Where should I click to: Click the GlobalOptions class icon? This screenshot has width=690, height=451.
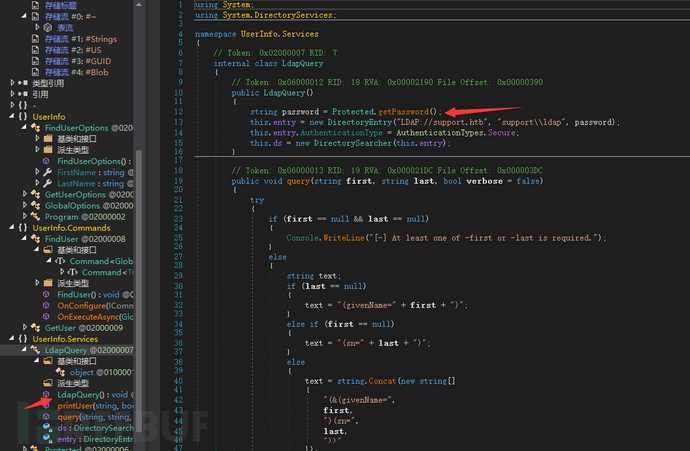click(35, 205)
